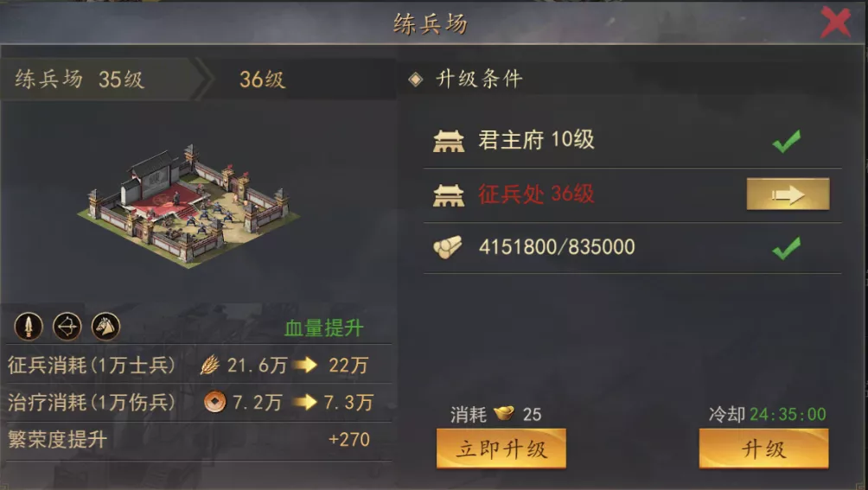
Task: Select the horse cavalry troop icon
Action: [x=105, y=326]
